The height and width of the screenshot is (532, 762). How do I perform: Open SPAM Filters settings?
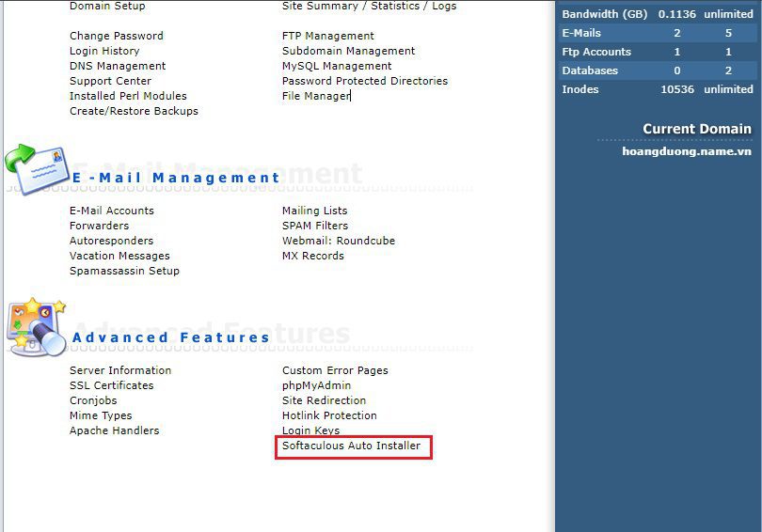coord(314,226)
